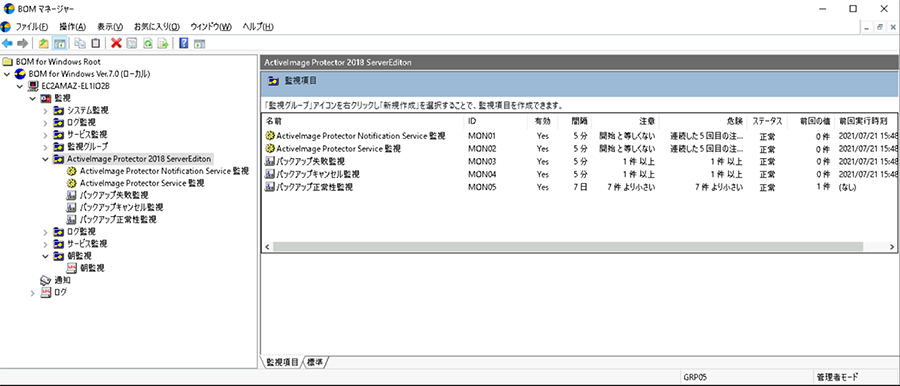The height and width of the screenshot is (386, 900).
Task: Click the BOM globe icon in menu bar
Action: pyautogui.click(x=6, y=26)
